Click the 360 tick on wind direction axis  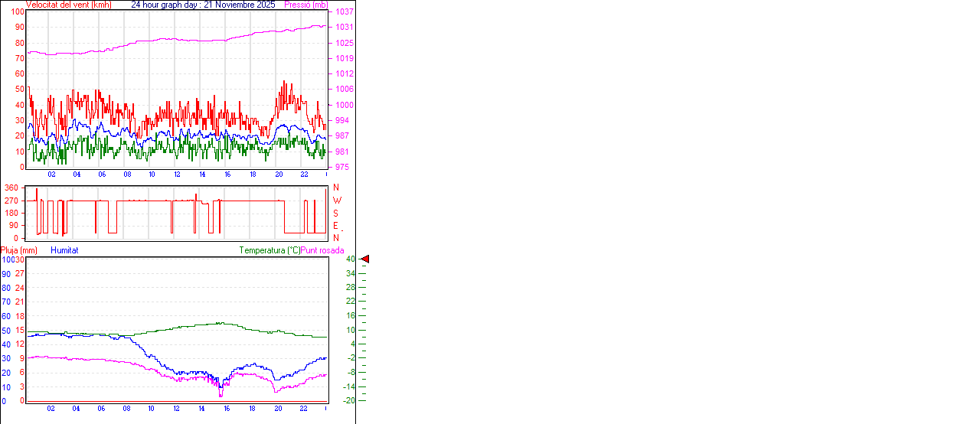coord(11,188)
